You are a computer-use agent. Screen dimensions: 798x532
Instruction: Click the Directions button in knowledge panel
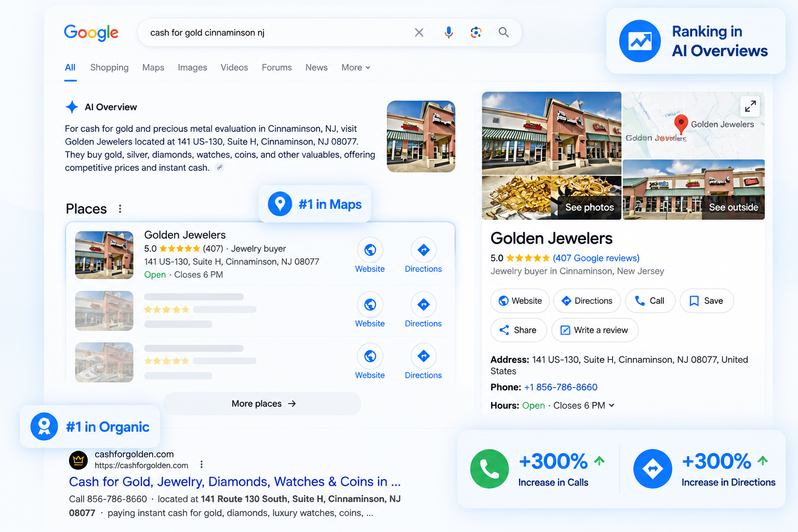(x=587, y=301)
